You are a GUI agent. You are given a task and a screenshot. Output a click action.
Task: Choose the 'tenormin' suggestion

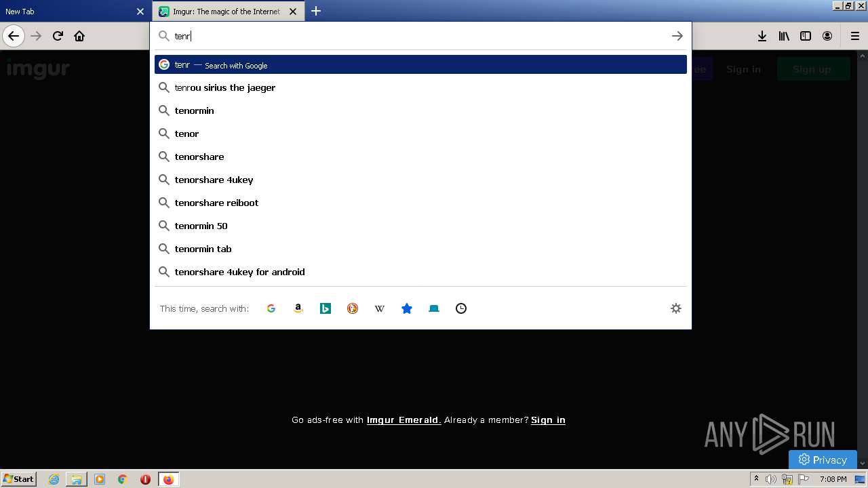click(x=420, y=110)
